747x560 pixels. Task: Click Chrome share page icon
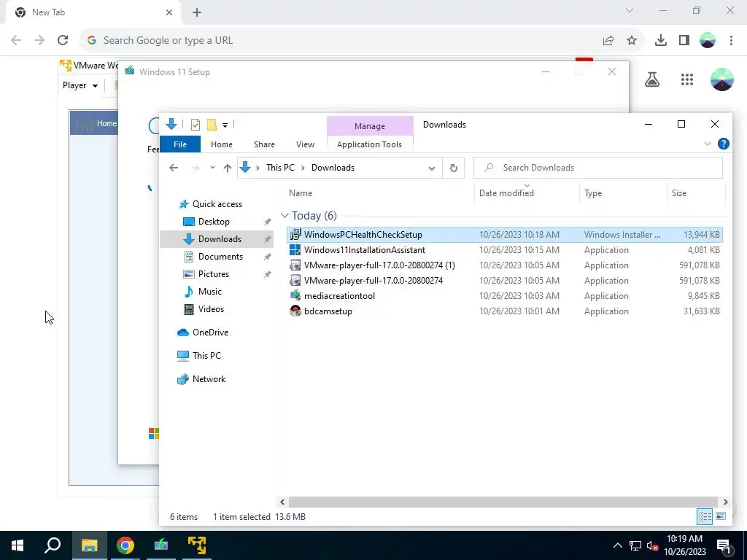[x=608, y=41]
